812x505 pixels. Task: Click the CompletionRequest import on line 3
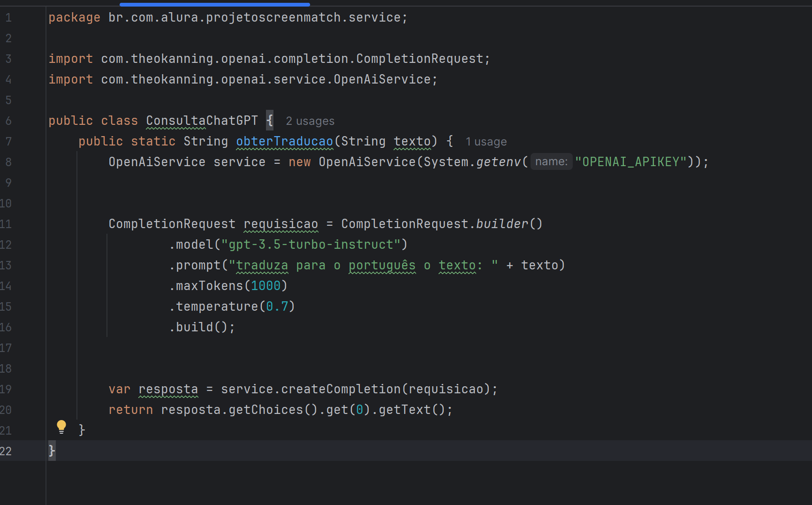[x=269, y=59]
